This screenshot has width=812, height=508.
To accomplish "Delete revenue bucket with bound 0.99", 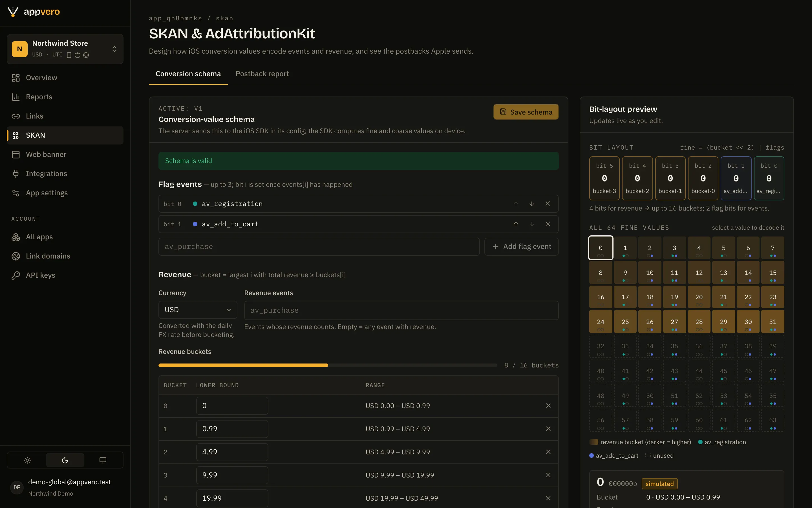I will coord(548,429).
